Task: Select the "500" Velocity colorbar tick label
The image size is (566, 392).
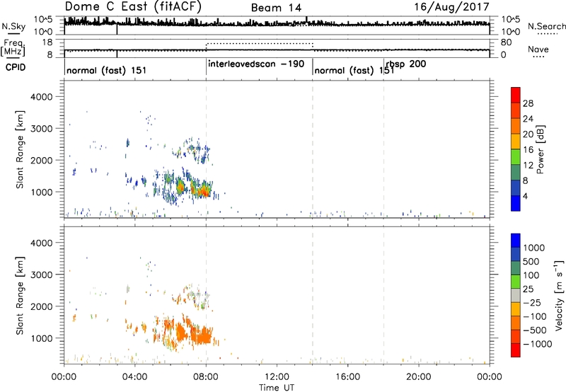Action: click(532, 262)
